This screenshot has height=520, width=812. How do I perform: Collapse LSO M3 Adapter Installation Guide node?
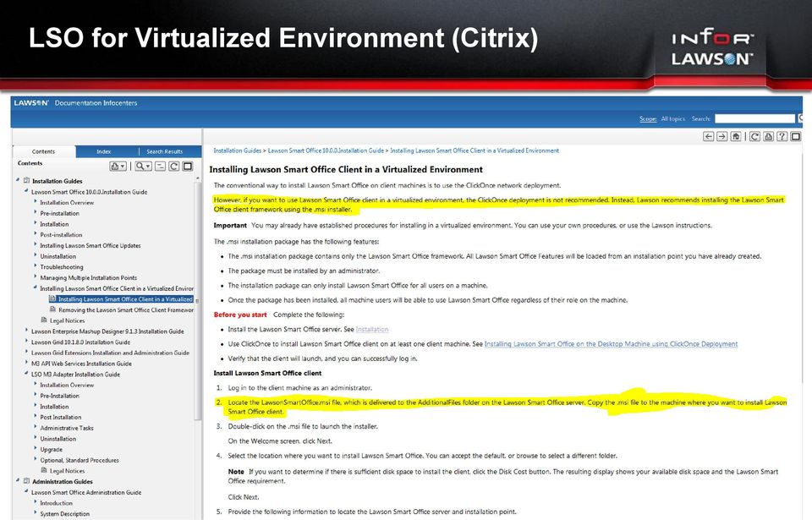(x=26, y=374)
